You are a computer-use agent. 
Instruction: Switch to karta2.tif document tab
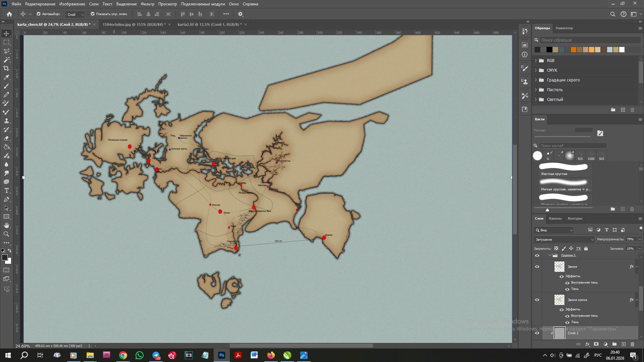(x=209, y=24)
